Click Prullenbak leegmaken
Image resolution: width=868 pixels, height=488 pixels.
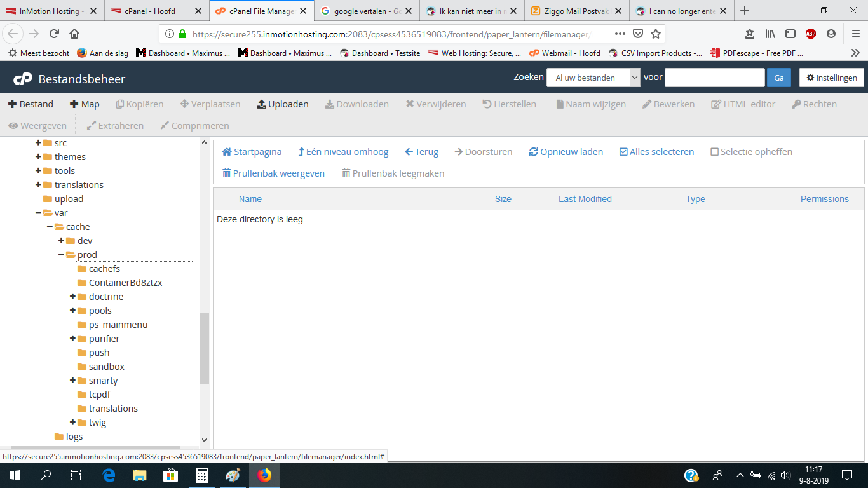(x=393, y=173)
